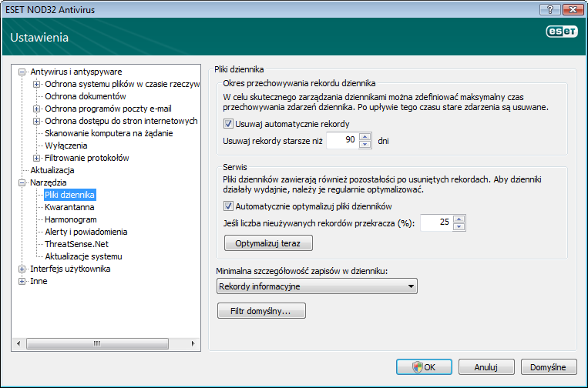Toggle Automatycznie optymalizuj pliki dzienników checkbox
This screenshot has height=388, width=588.
(x=228, y=206)
